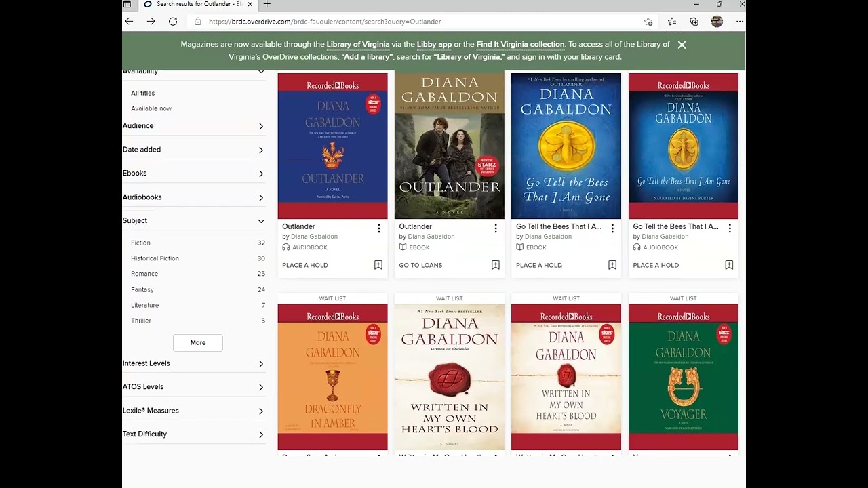Click the browser forward arrow
The image size is (868, 488).
pos(151,22)
